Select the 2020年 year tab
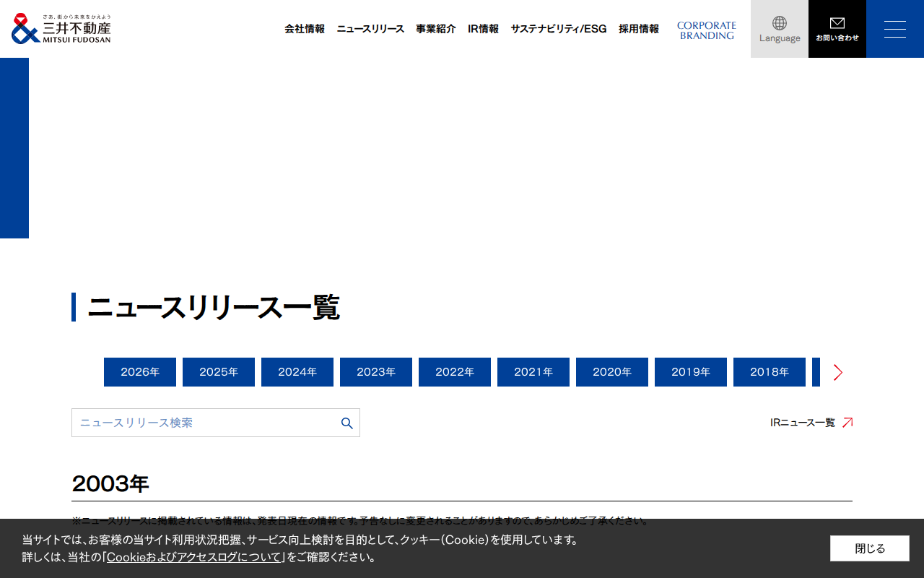The height and width of the screenshot is (578, 924). point(612,372)
